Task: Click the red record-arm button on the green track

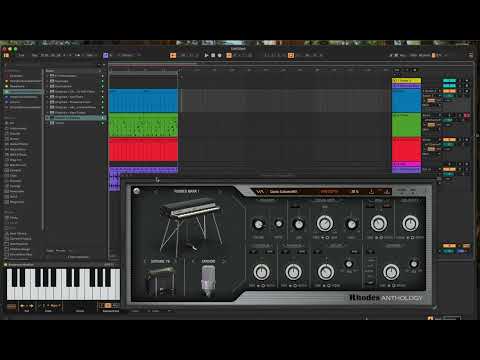Action: click(467, 115)
